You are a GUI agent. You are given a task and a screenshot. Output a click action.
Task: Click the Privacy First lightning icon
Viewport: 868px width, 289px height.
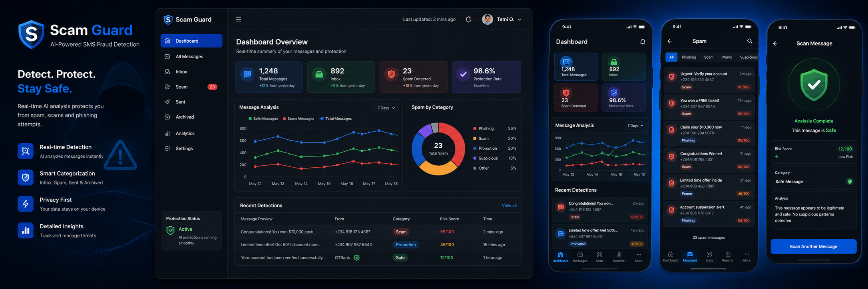[26, 204]
